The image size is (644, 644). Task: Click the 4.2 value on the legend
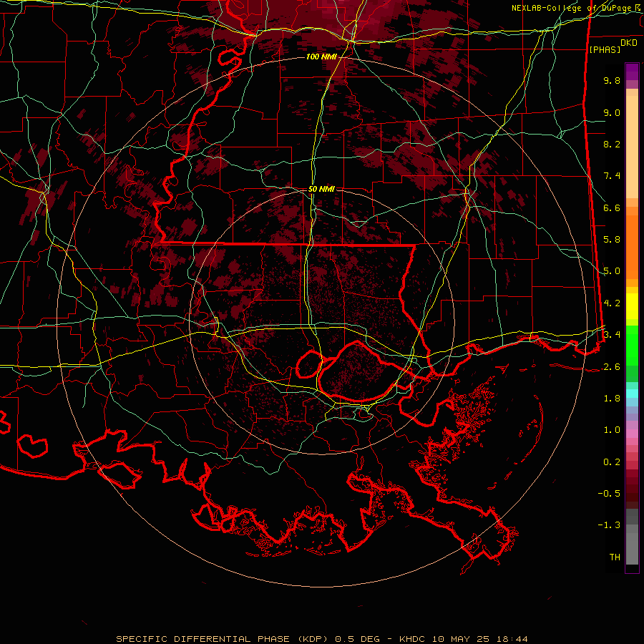pyautogui.click(x=612, y=303)
